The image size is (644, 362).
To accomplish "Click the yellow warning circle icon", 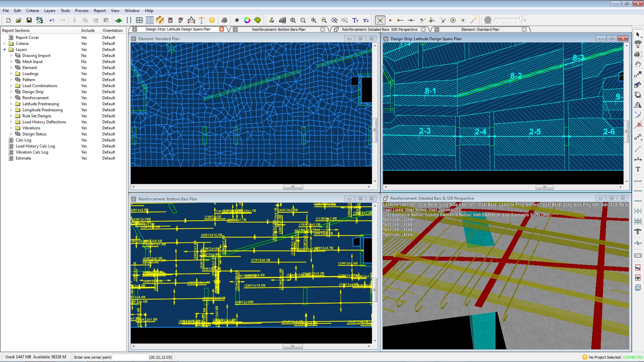I will pyautogui.click(x=212, y=20).
